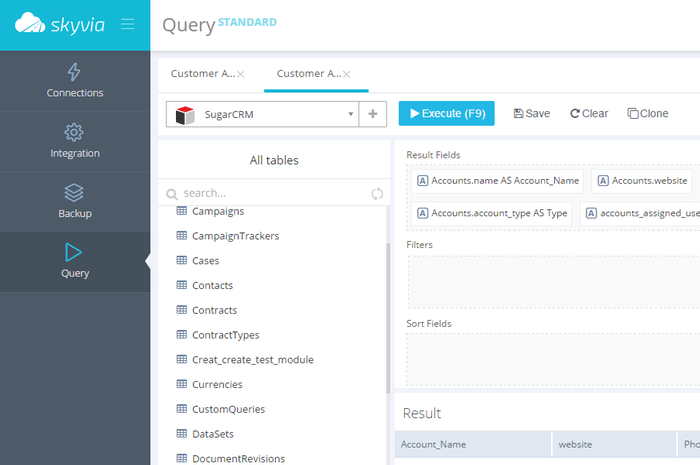This screenshot has height=465, width=700.
Task: Select the Contacts table in list
Action: pos(212,285)
